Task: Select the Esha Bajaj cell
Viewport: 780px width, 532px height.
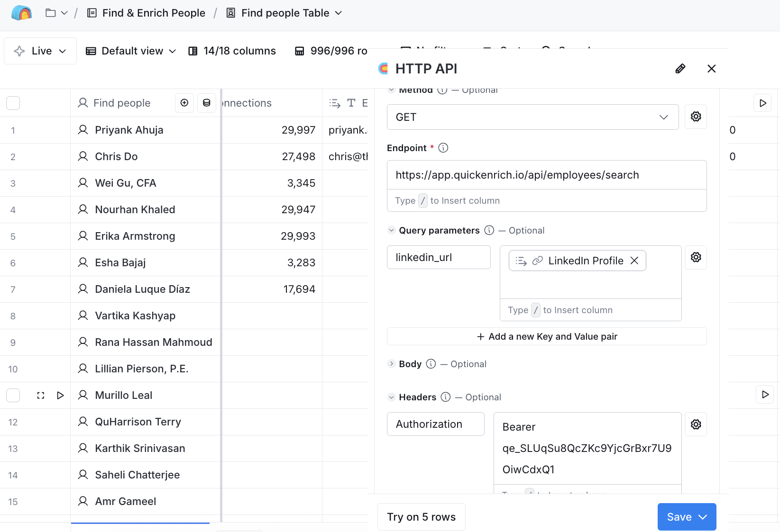Action: [x=146, y=262]
